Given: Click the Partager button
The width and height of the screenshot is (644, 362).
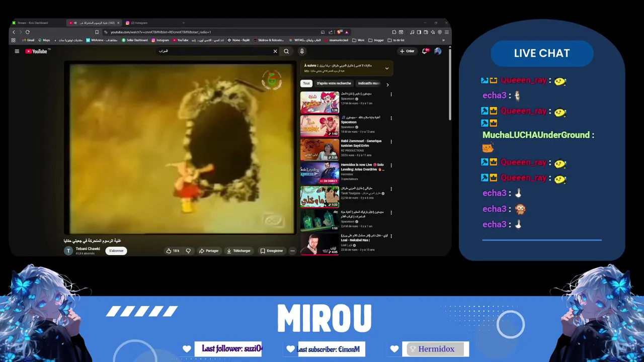Looking at the screenshot, I should [x=209, y=251].
